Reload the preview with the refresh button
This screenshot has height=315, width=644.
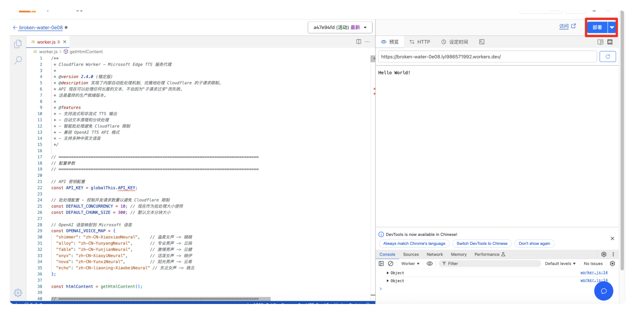point(607,57)
